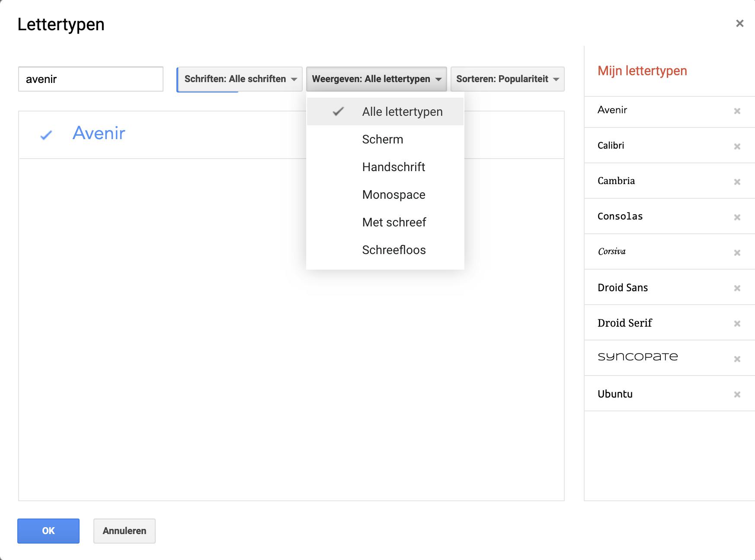
Task: Click the Annuleren button
Action: click(125, 531)
